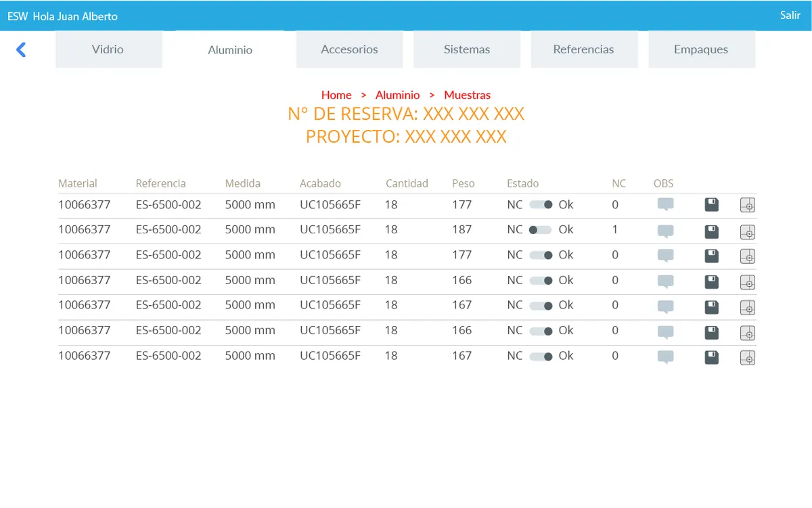Click the Material column header

[78, 183]
